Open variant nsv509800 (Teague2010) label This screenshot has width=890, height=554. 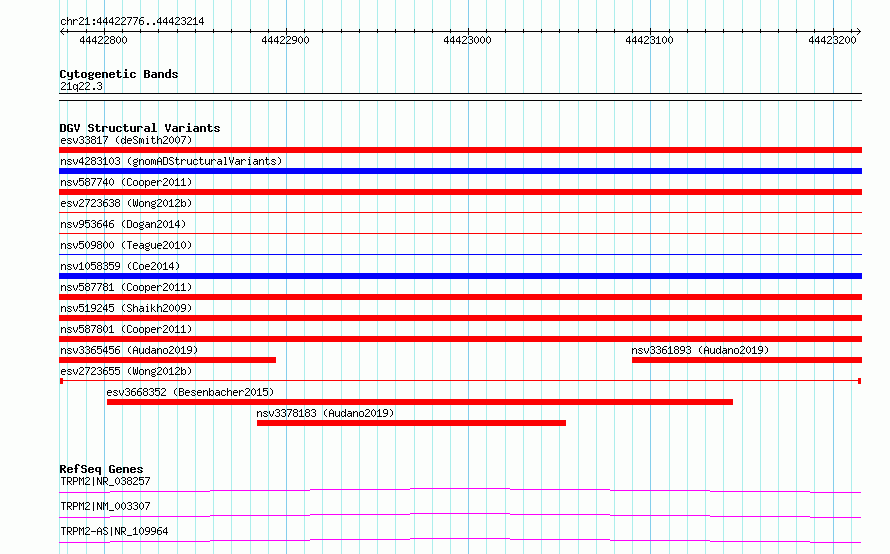click(x=126, y=245)
